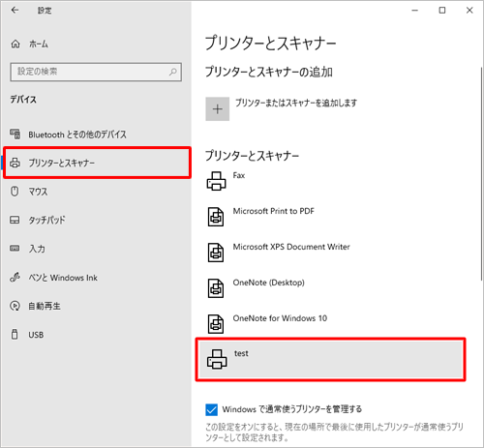Click プリンターまたはスキャナーを追加します text
The image size is (484, 448).
click(296, 103)
